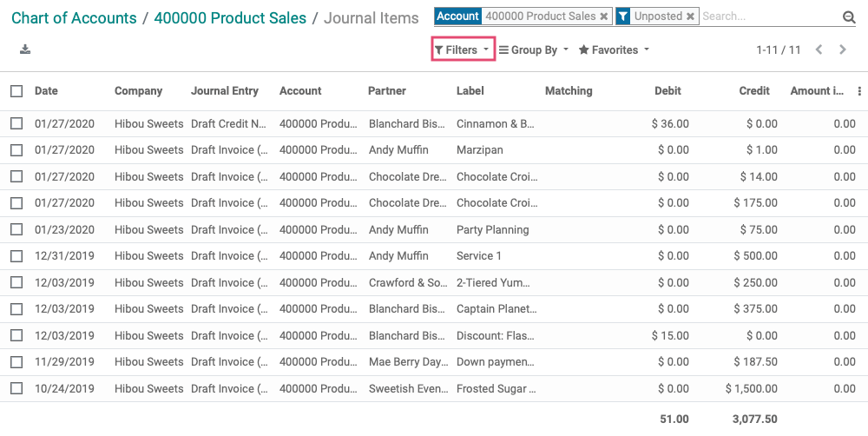The image size is (868, 436).
Task: Click the 12/31/2019 date cell
Action: point(64,256)
